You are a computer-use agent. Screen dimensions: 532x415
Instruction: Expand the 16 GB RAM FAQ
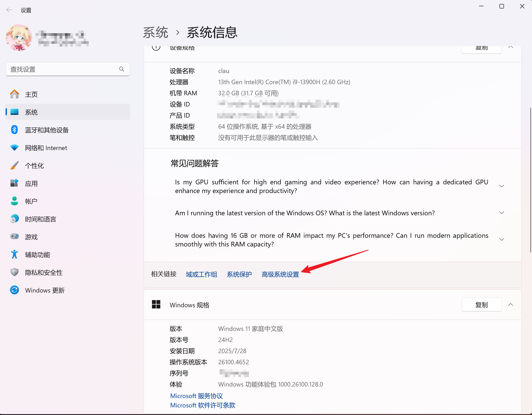click(x=501, y=240)
